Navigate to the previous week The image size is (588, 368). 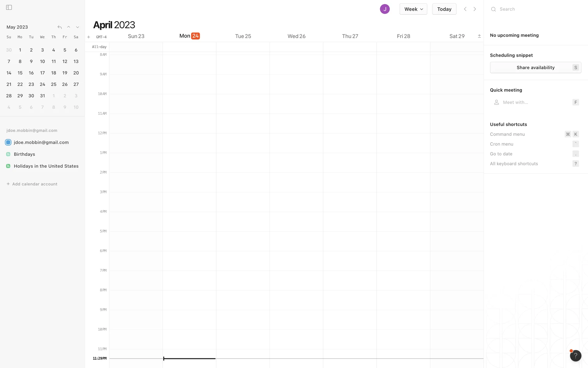(465, 9)
